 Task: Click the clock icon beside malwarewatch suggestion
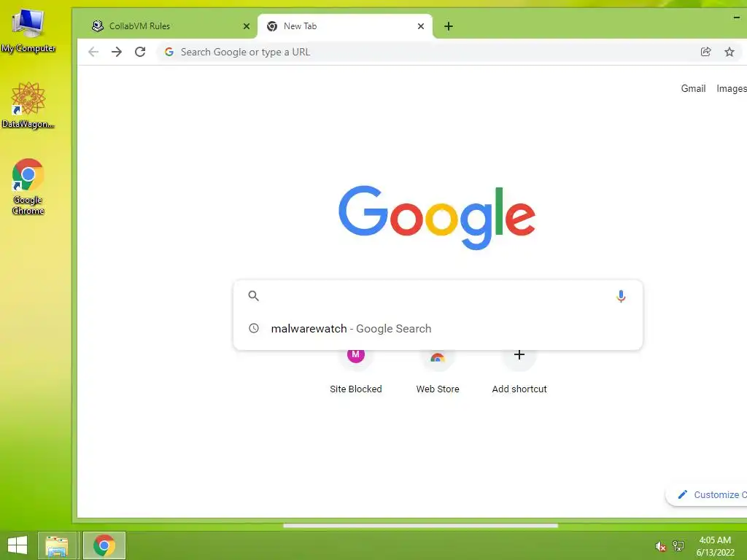tap(254, 328)
